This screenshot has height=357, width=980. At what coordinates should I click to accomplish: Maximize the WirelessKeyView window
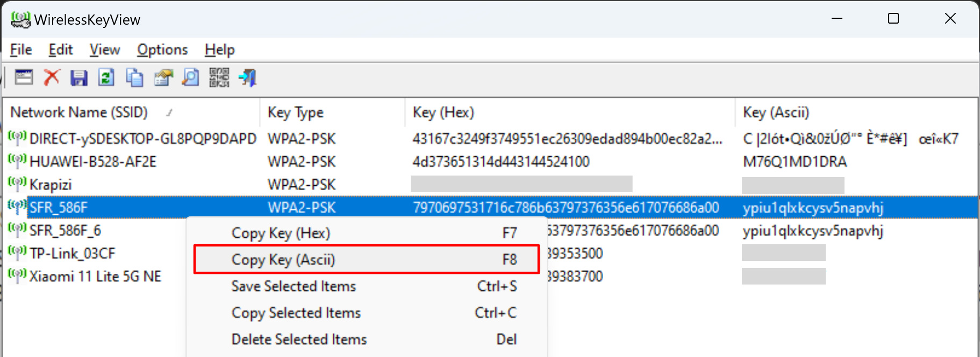click(893, 19)
